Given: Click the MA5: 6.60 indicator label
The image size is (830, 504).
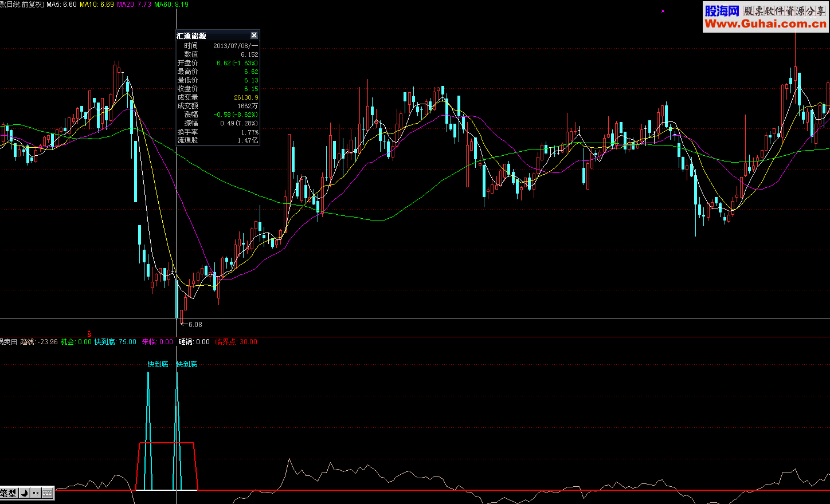Looking at the screenshot, I should point(61,5).
